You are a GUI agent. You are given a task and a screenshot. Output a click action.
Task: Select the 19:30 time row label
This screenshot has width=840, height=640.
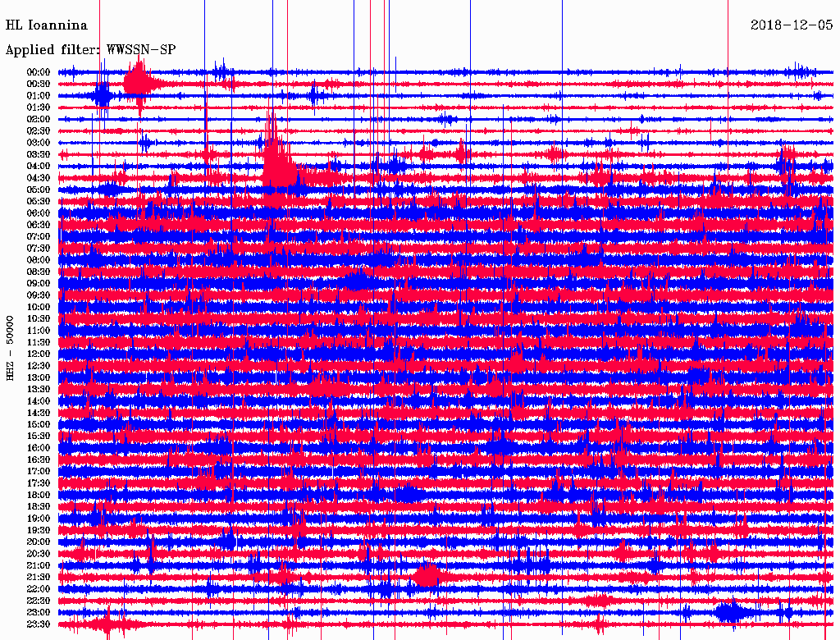[x=39, y=531]
